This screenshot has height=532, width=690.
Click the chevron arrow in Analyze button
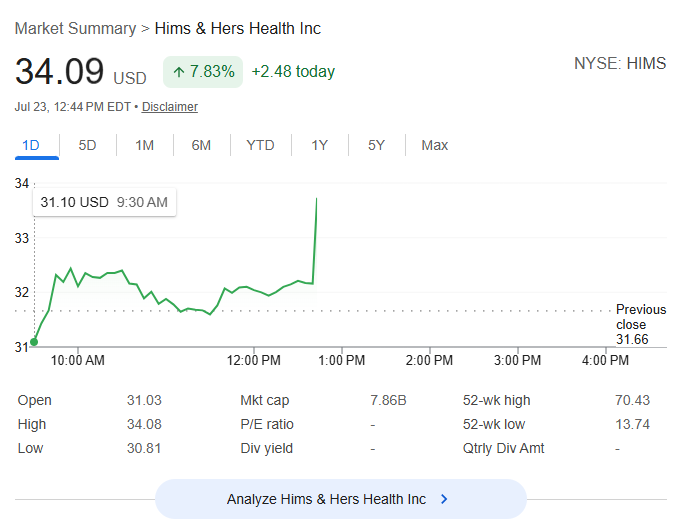point(444,499)
